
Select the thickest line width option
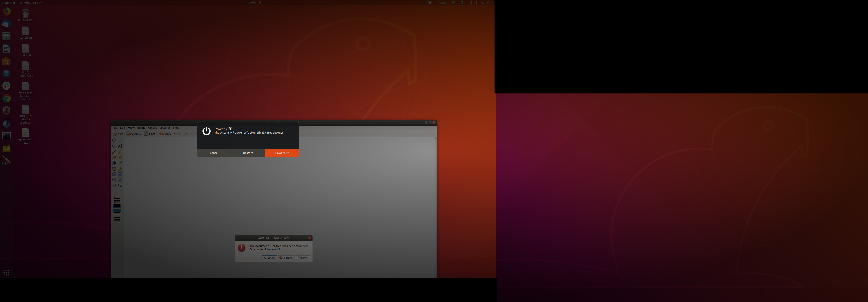click(117, 220)
